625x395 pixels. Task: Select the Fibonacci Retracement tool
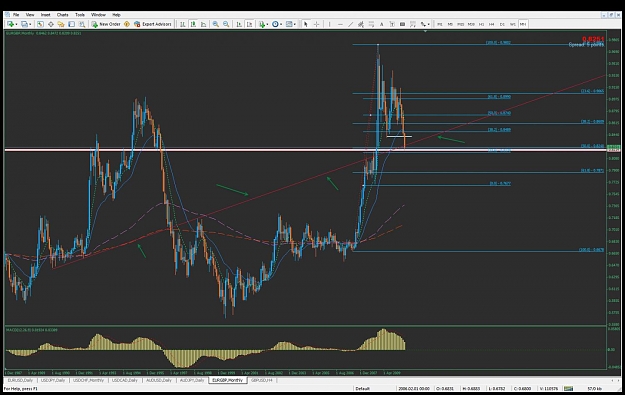(371, 24)
